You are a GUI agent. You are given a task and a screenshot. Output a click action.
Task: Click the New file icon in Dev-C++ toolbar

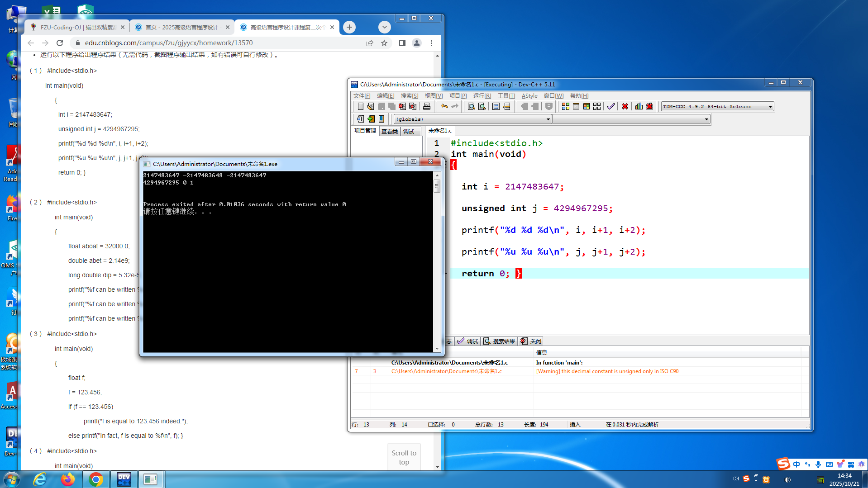tap(360, 106)
